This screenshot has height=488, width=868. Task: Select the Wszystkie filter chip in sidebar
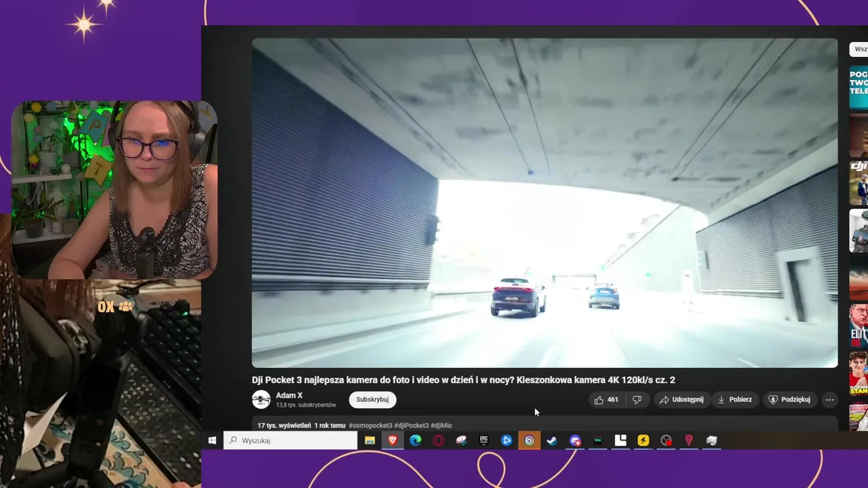point(860,49)
